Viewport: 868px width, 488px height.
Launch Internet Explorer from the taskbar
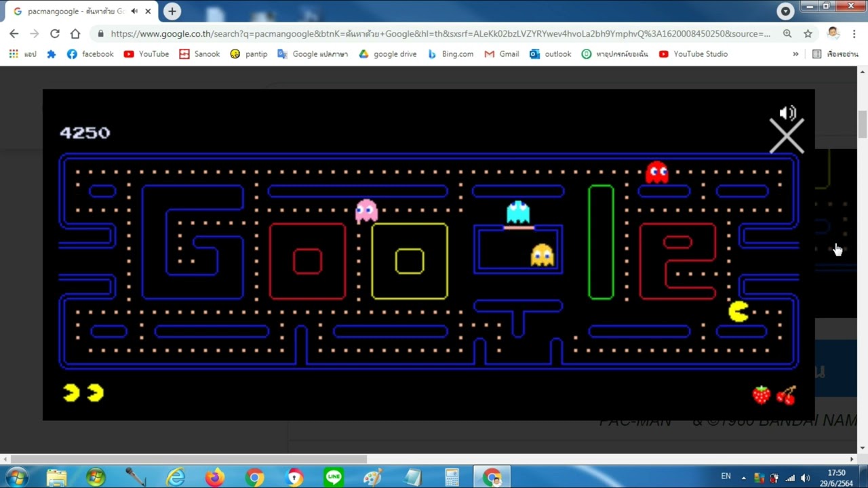coord(175,478)
